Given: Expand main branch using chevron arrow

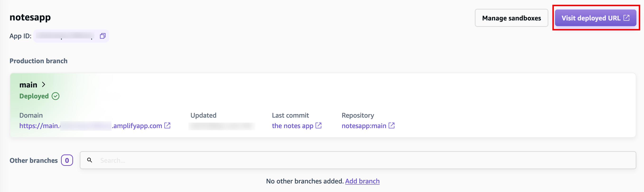Looking at the screenshot, I should [x=44, y=85].
